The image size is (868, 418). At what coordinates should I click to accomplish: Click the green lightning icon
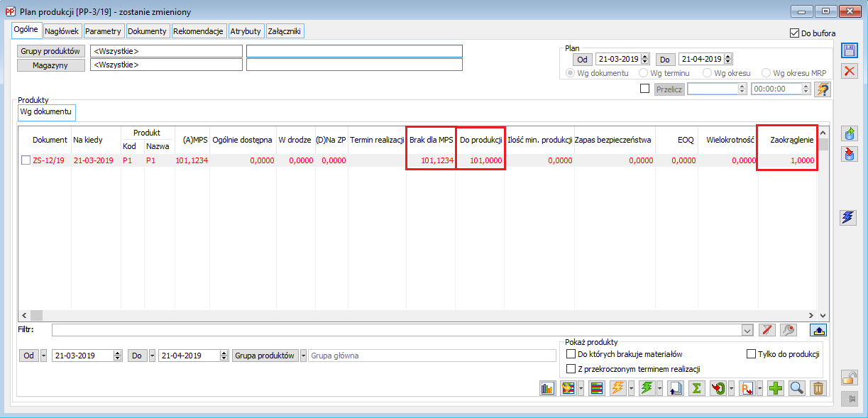647,388
